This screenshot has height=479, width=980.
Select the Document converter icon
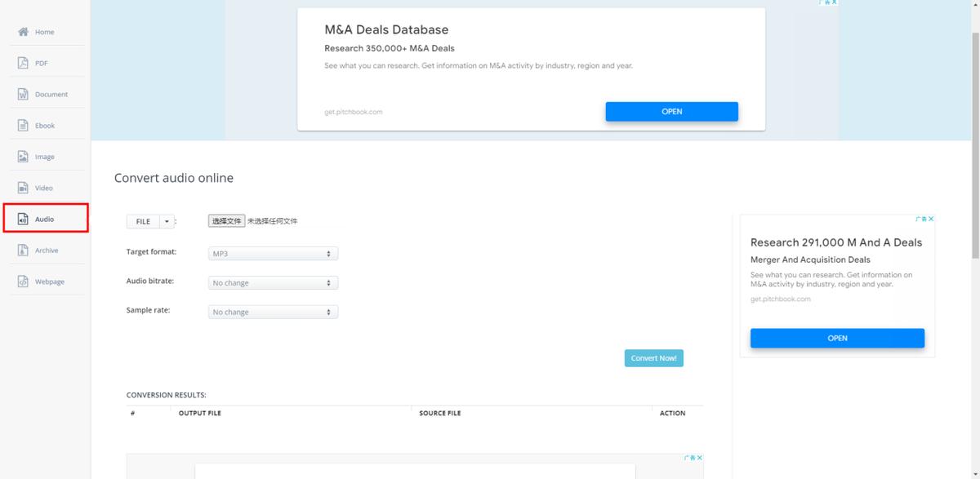[x=24, y=95]
